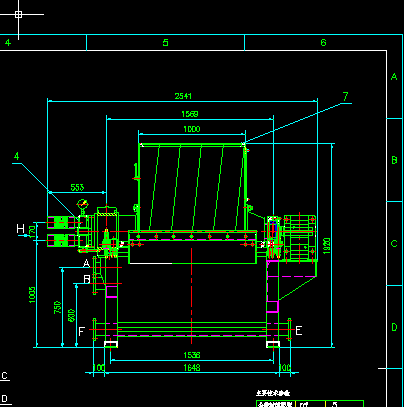Viewport: 404px width, 407px height.
Task: Select the 750 vertical dimension text
Action: tap(58, 307)
